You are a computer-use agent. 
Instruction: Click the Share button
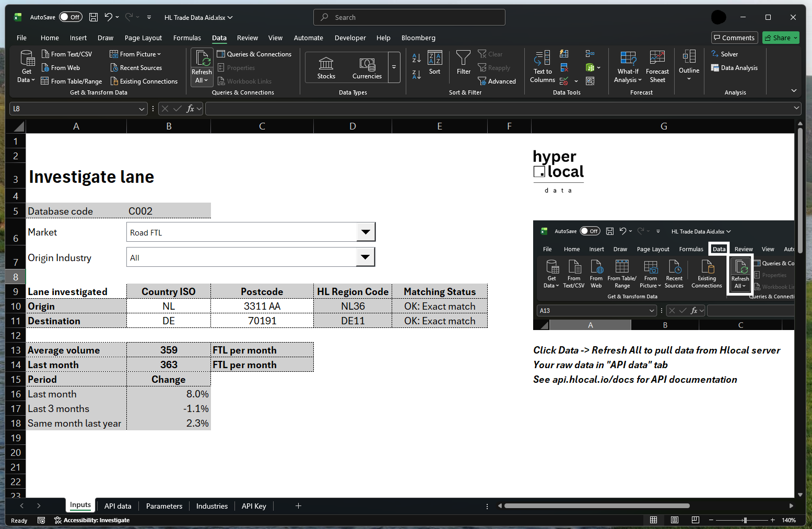[x=780, y=38]
